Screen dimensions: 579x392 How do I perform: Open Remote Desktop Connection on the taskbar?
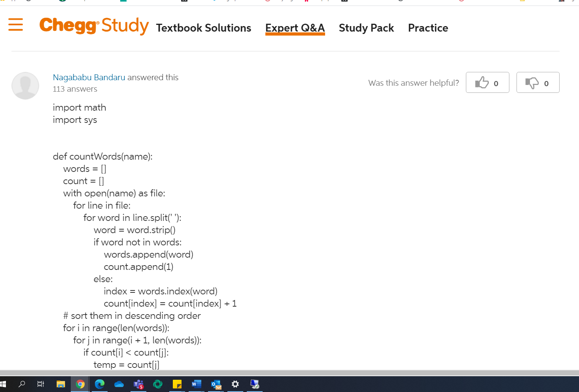click(x=255, y=384)
